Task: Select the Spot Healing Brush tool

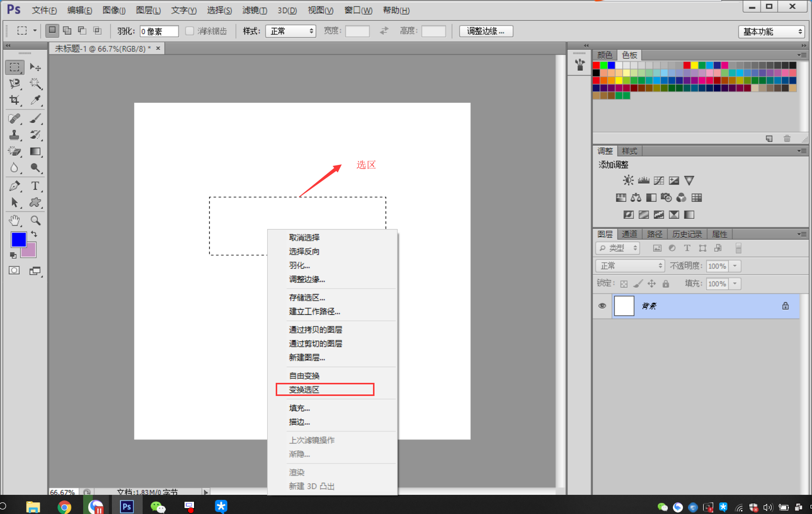Action: point(15,119)
